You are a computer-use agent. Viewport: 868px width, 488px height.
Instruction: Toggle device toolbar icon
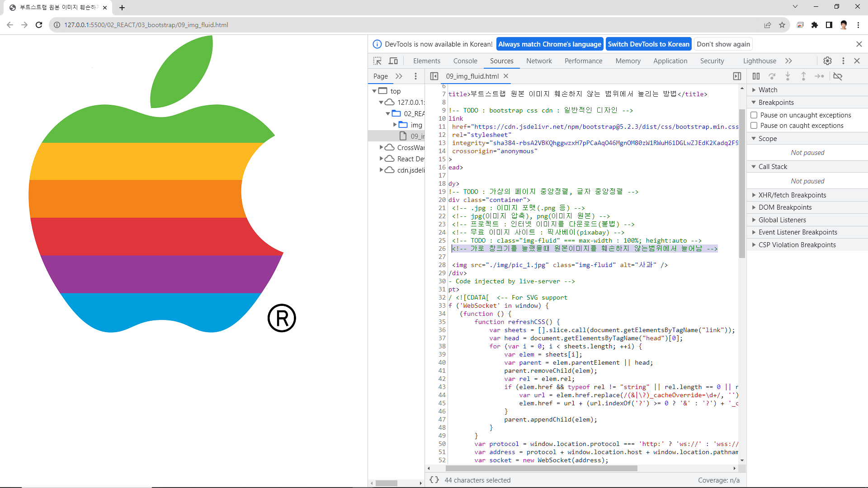coord(393,61)
